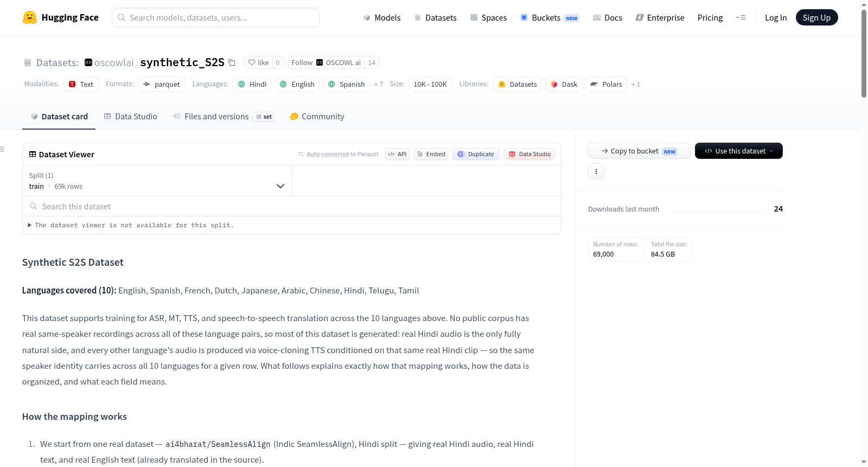Select the Dask library tag

coord(564,84)
